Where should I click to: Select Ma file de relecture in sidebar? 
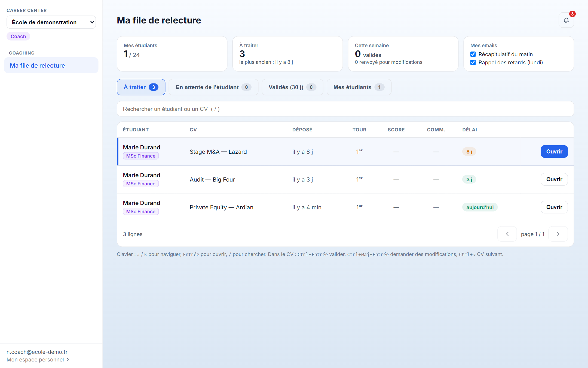pyautogui.click(x=51, y=65)
